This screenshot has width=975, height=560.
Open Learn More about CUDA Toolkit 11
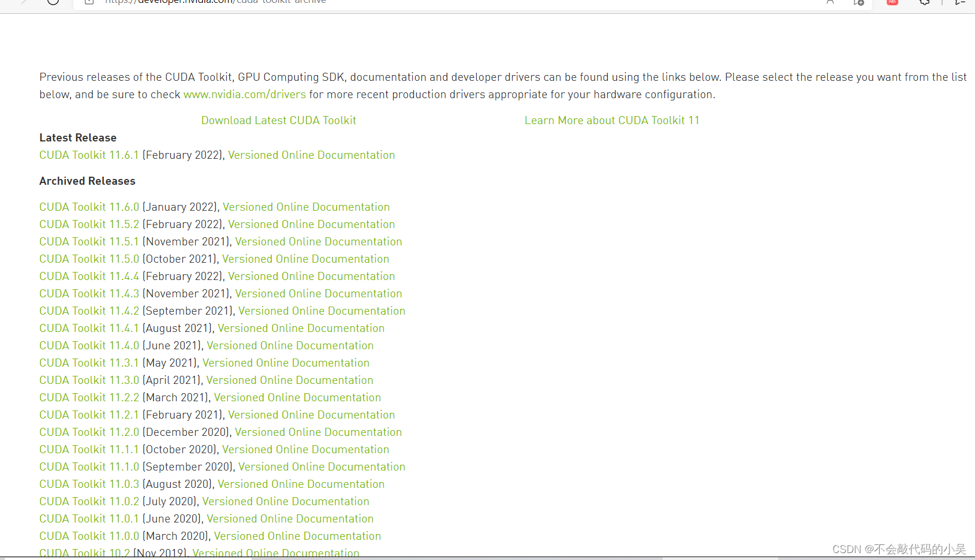click(612, 121)
